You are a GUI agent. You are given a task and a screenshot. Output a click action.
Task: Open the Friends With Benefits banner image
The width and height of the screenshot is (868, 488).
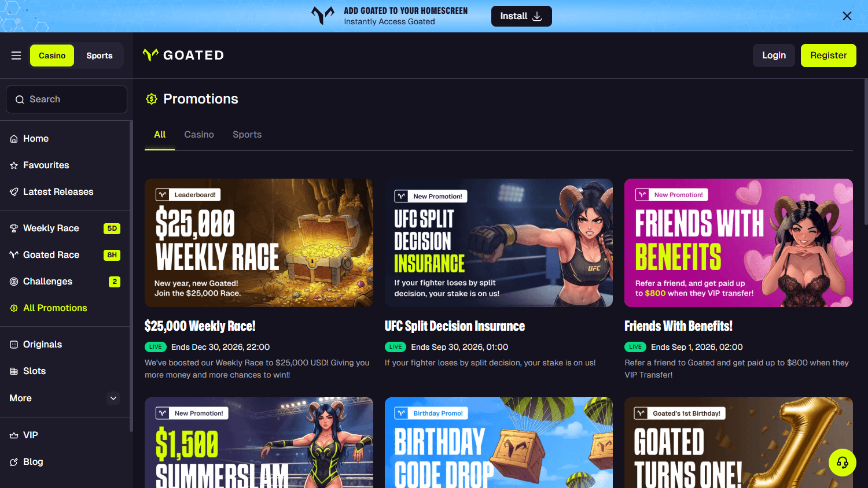[738, 243]
